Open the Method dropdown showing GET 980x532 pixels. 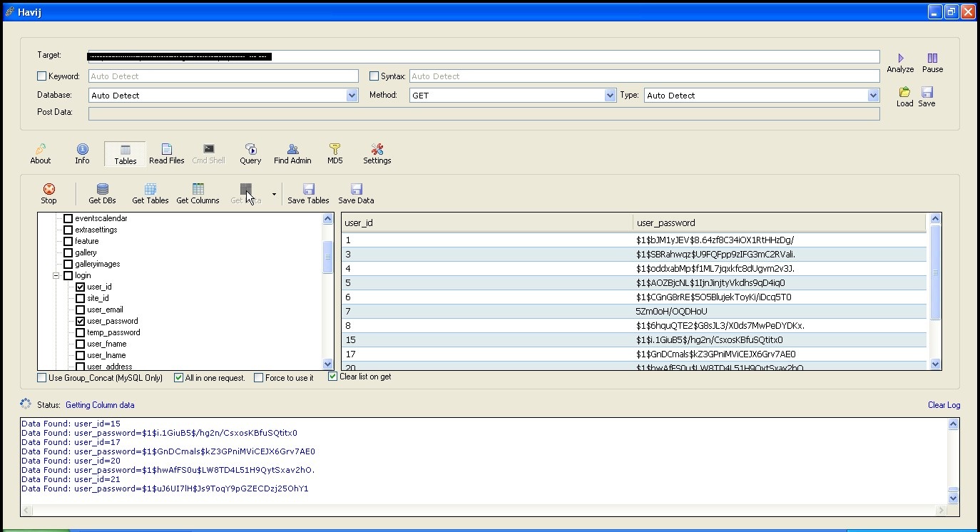pos(610,96)
